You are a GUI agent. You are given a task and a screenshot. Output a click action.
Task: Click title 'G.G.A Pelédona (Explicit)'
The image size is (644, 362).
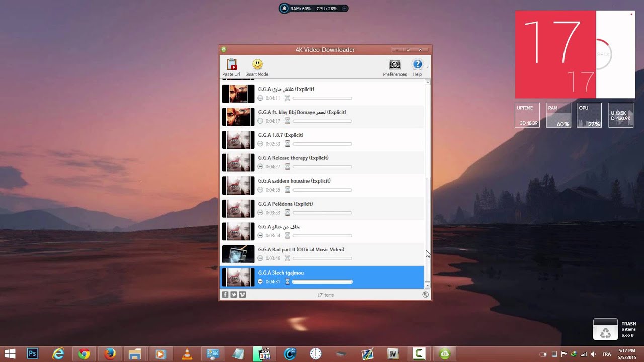pos(285,204)
